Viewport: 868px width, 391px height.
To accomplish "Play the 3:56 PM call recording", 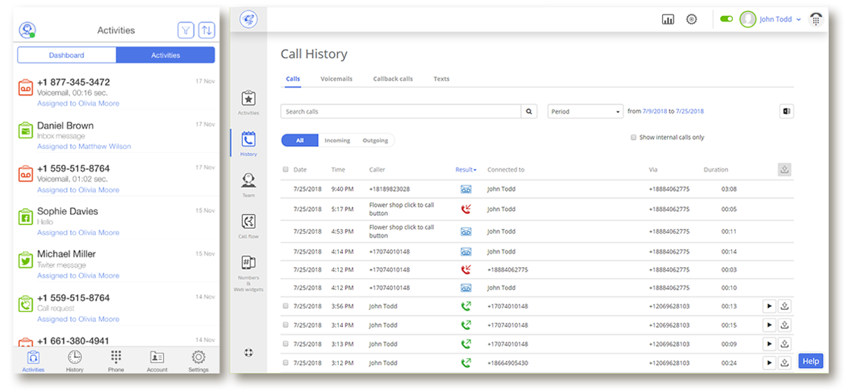I will click(769, 306).
